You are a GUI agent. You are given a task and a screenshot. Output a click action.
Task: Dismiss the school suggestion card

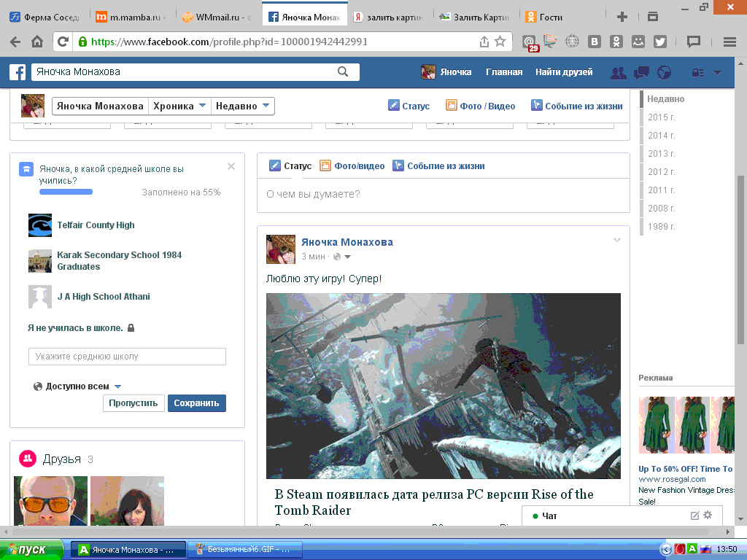pos(231,166)
